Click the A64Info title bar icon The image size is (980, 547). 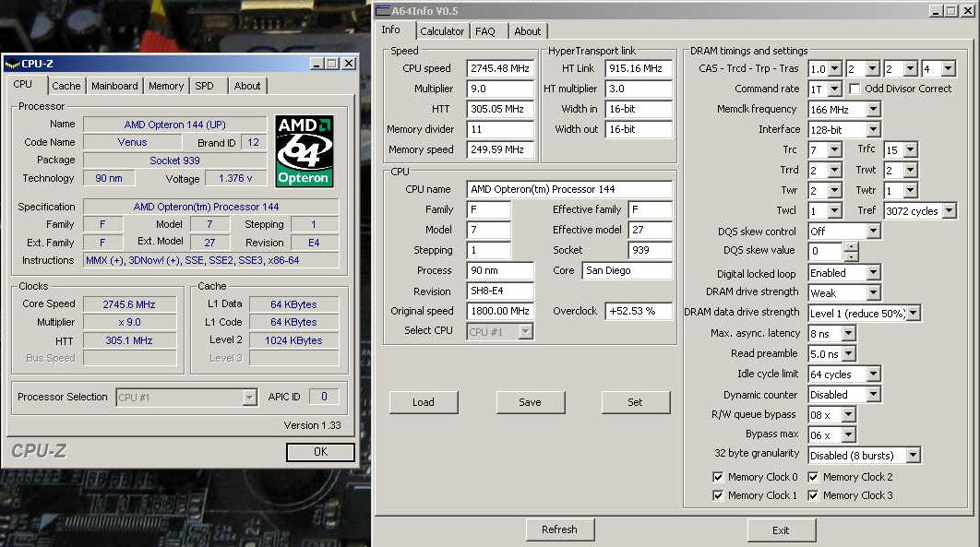(x=383, y=11)
